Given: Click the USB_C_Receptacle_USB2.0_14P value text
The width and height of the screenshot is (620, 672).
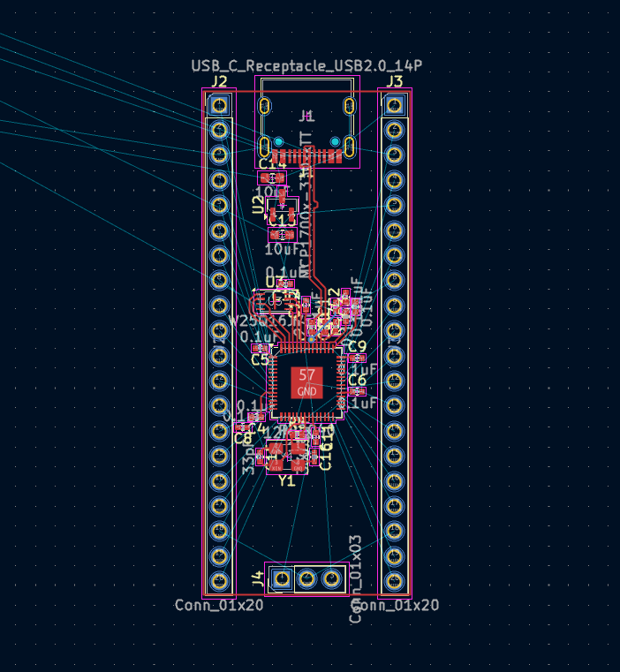Looking at the screenshot, I should pyautogui.click(x=306, y=66).
